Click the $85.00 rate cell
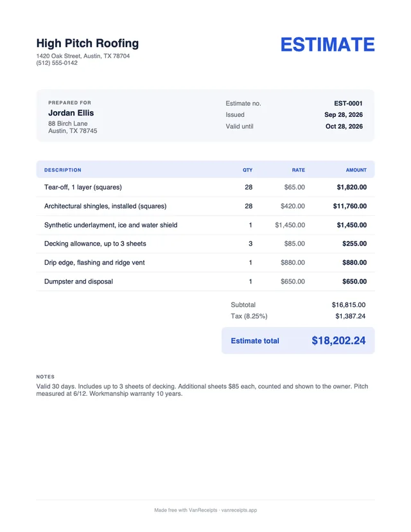Screen dimensions: 411x532 coord(294,244)
